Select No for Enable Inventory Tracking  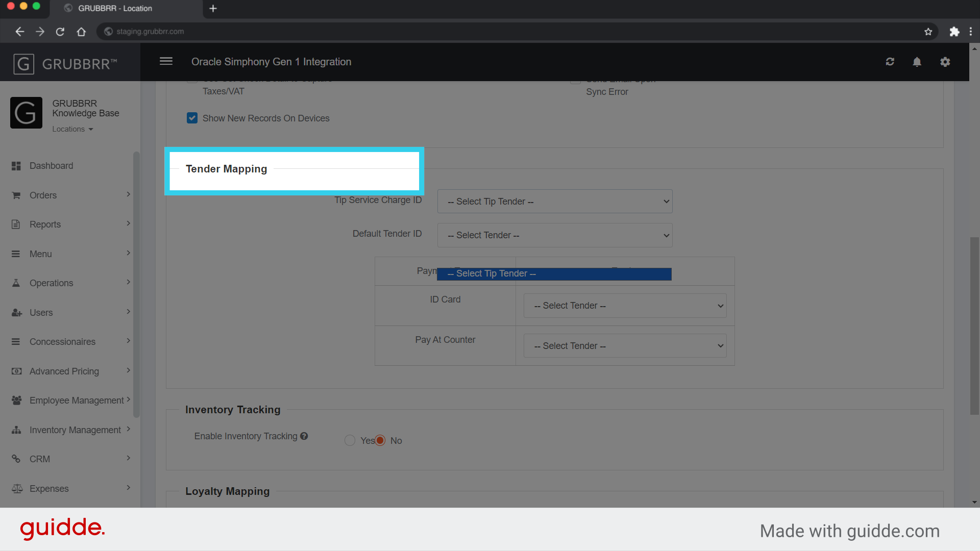coord(380,440)
